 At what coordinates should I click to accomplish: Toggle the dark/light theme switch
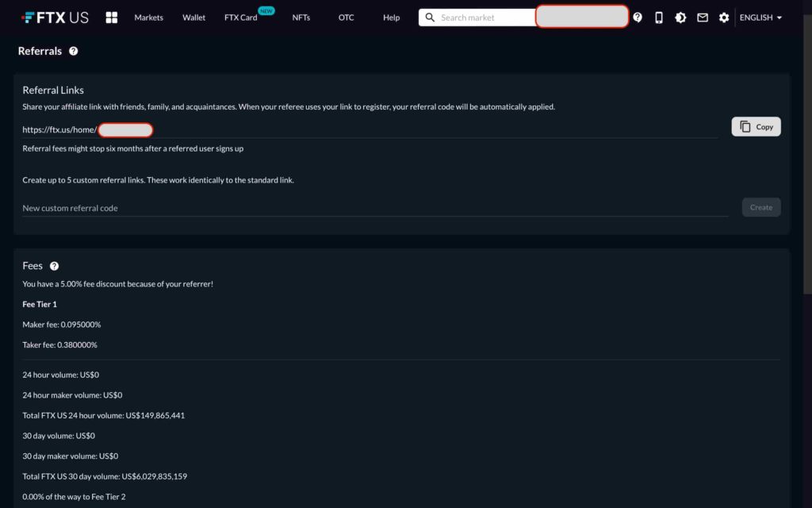tap(680, 17)
